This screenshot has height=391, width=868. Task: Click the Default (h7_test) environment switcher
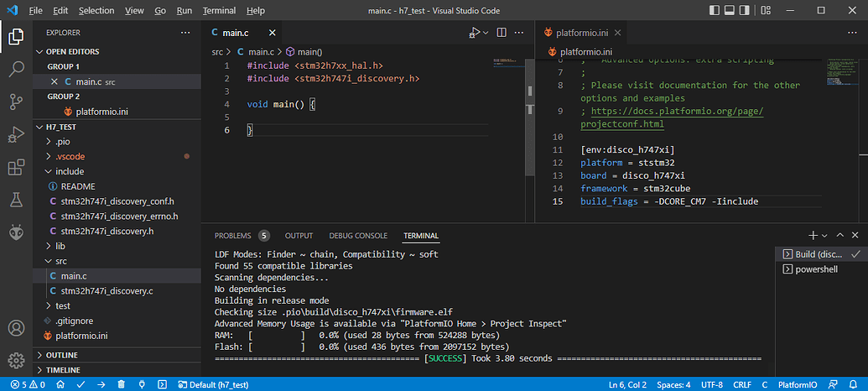[213, 384]
